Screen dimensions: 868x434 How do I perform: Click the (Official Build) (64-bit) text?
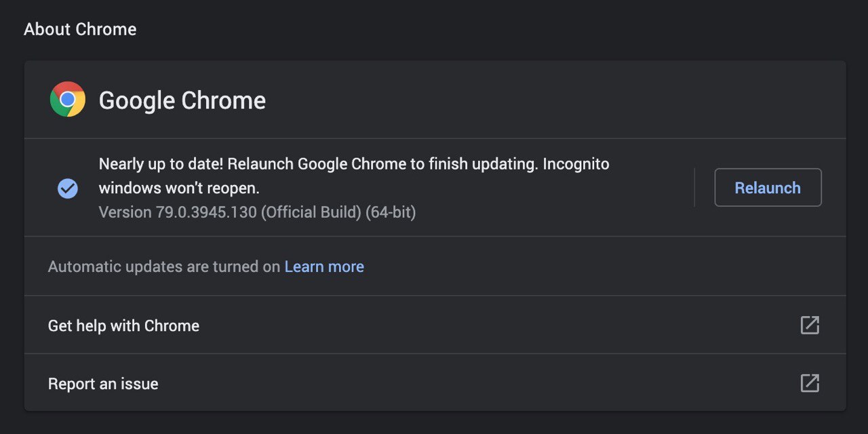(338, 212)
